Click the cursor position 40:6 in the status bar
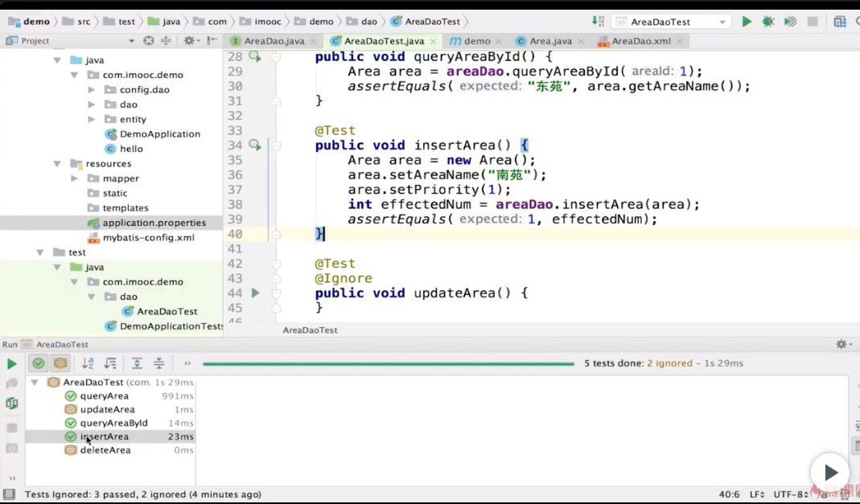Screen dimensions: 860x504 729,494
